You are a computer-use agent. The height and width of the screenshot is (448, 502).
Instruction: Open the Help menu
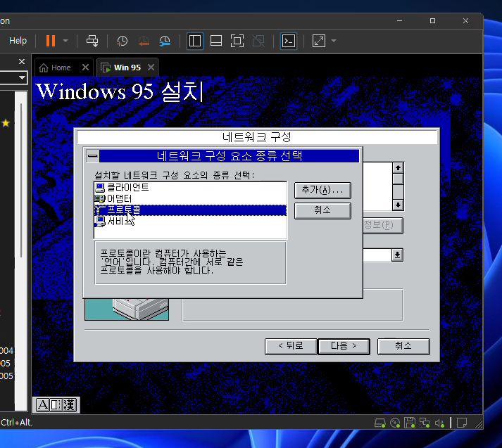[18, 41]
